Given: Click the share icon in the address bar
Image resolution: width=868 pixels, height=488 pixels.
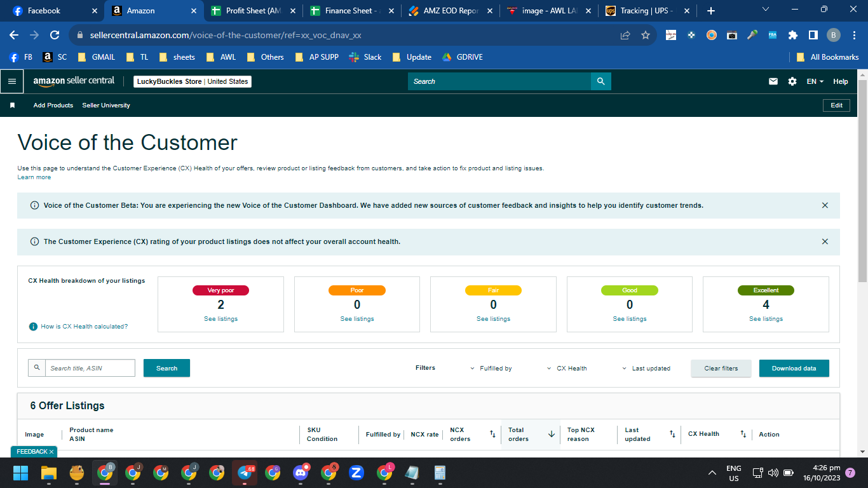Looking at the screenshot, I should pos(625,35).
